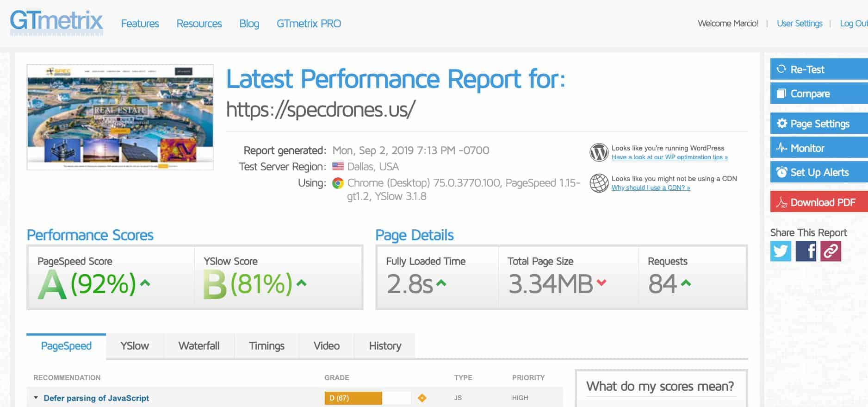Expand Defer parsing of JavaScript row
The width and height of the screenshot is (868, 407).
[x=36, y=398]
